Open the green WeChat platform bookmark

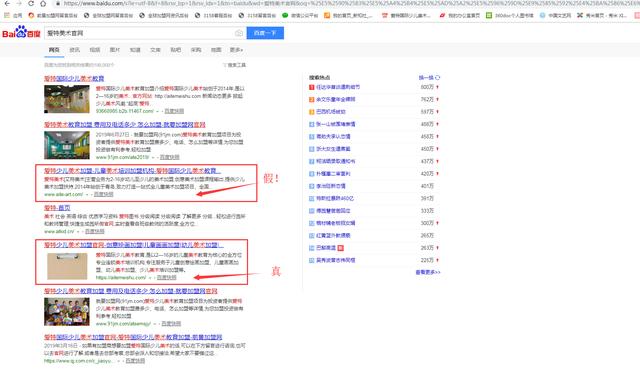tap(285, 15)
